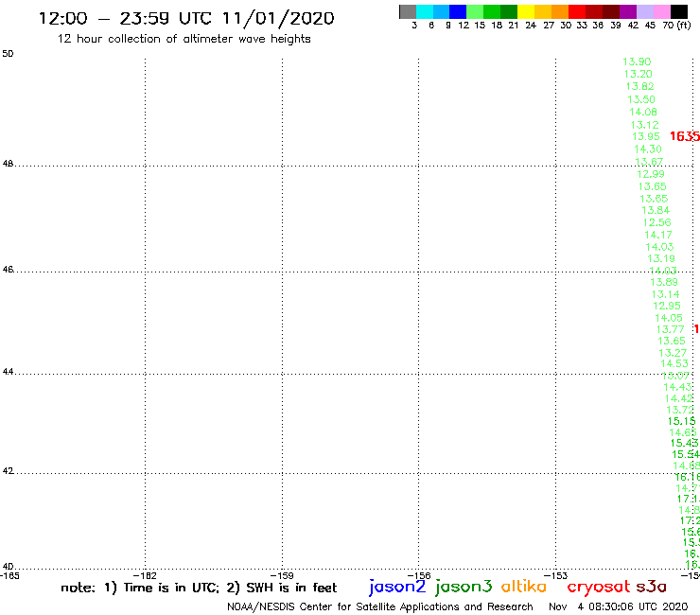Image resolution: width=700 pixels, height=615 pixels.
Task: Click the pink legend swatch
Action: click(x=661, y=11)
